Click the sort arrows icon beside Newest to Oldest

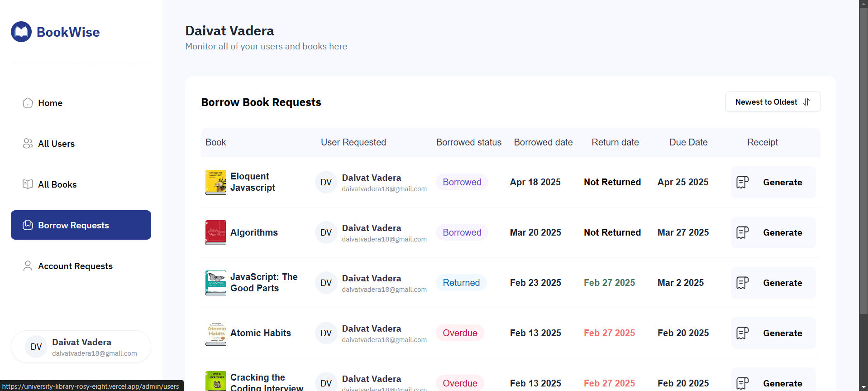point(806,102)
